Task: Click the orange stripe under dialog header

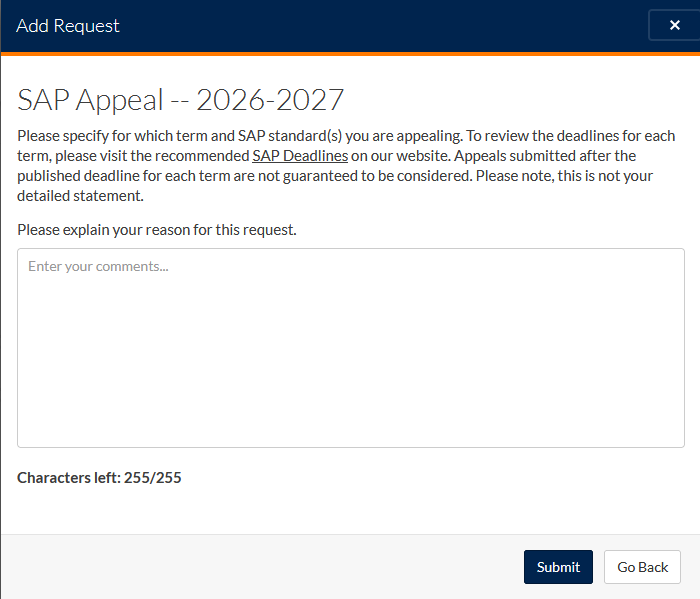Action: (x=350, y=54)
